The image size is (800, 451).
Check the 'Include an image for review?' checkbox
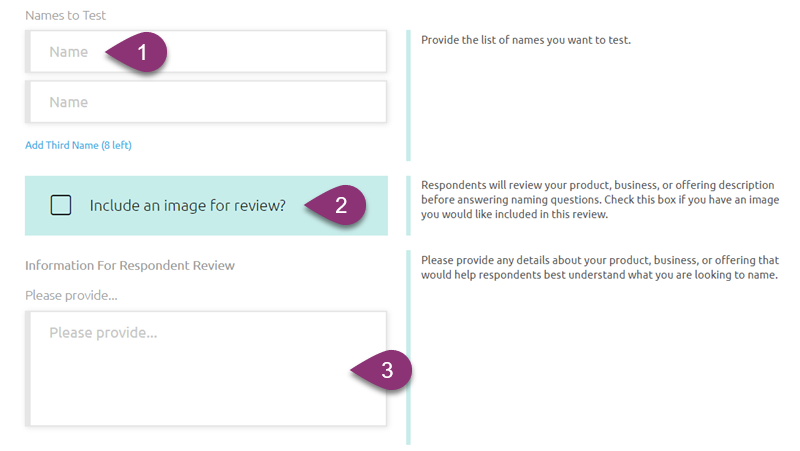(x=61, y=205)
